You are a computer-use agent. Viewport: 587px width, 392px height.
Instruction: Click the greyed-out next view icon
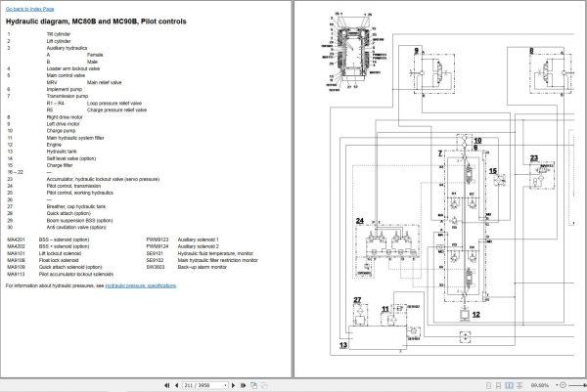(264, 385)
